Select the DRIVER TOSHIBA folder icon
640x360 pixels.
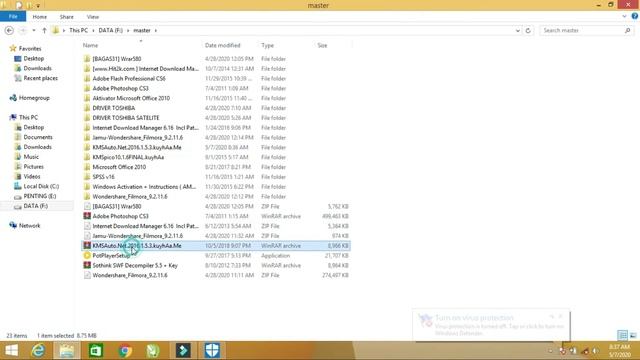point(87,108)
